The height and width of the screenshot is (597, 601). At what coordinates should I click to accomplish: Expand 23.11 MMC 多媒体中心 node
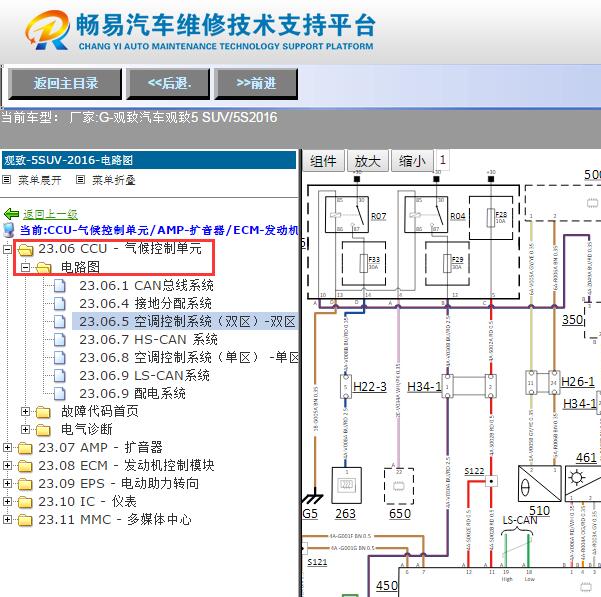(x=7, y=520)
